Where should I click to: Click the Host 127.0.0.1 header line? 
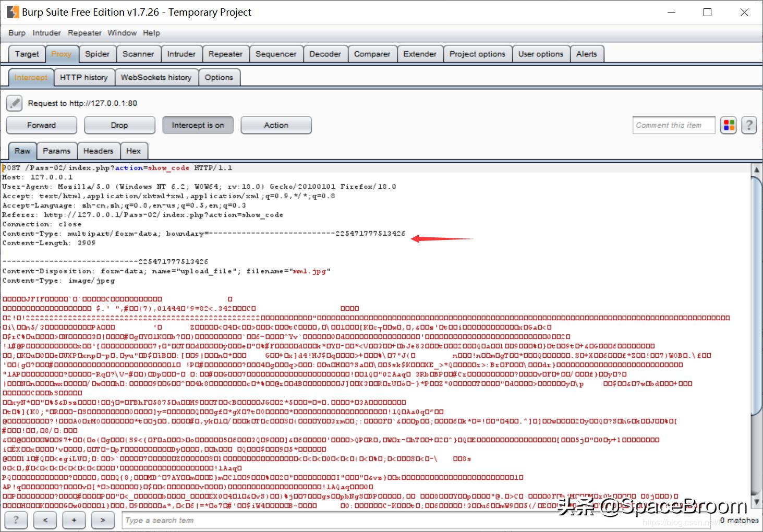pos(38,177)
